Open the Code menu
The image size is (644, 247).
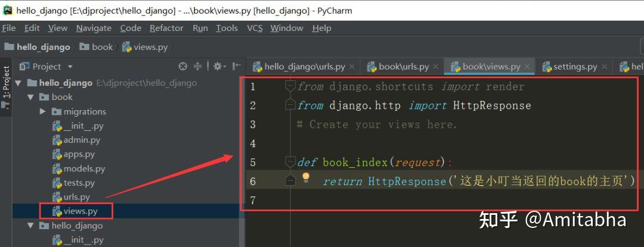point(131,28)
